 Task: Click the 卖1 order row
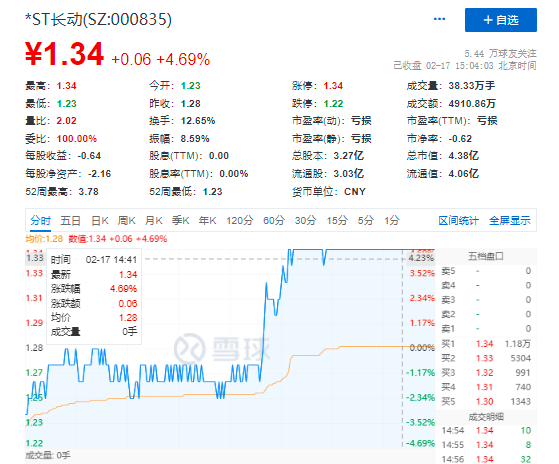(486, 329)
